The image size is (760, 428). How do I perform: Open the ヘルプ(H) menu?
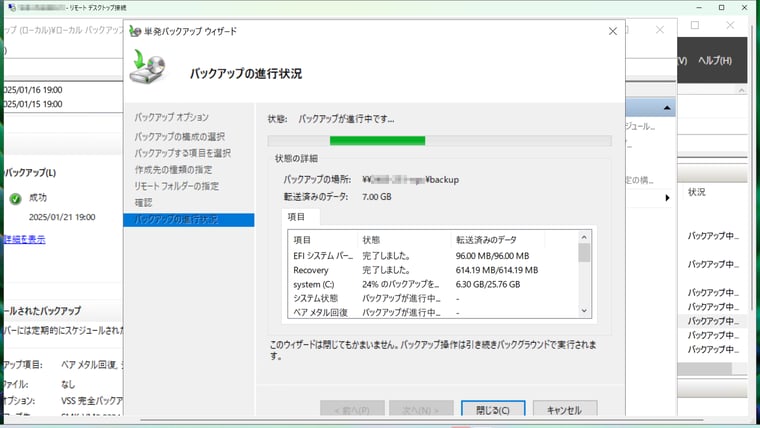point(715,61)
